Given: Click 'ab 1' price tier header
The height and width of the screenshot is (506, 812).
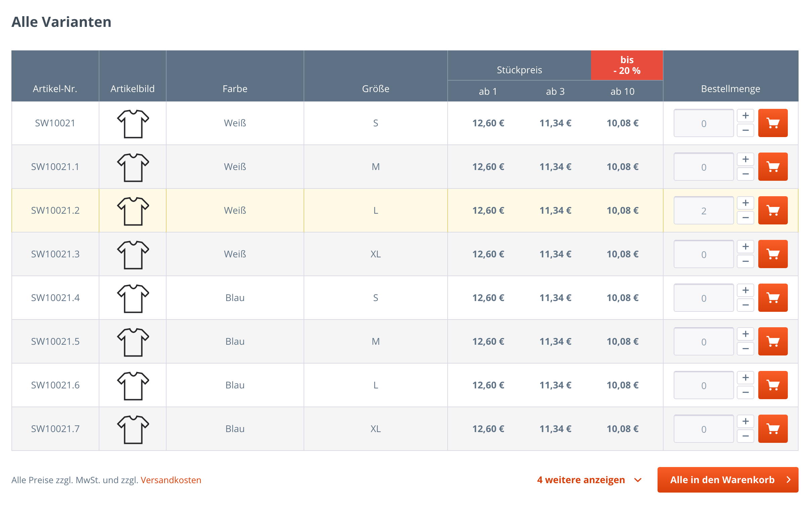Looking at the screenshot, I should [x=488, y=91].
